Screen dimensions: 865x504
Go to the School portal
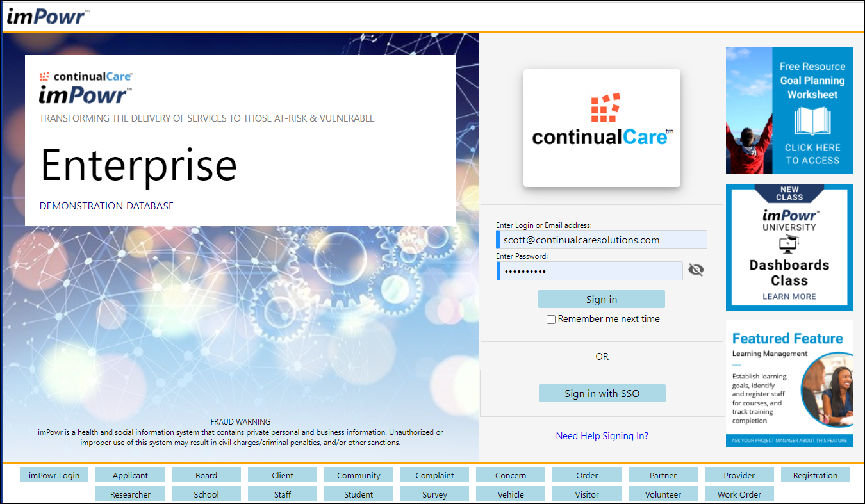point(206,494)
